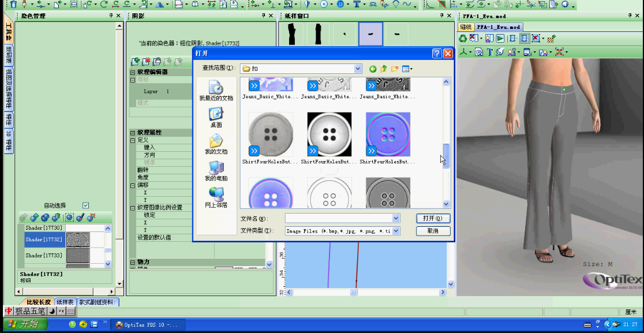This screenshot has height=333, width=644.
Task: Open the 查找范围 folder dropdown
Action: pyautogui.click(x=358, y=69)
